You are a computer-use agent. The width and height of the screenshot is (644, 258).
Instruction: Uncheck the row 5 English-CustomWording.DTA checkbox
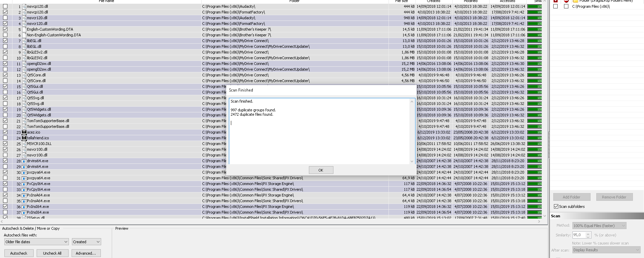5,29
